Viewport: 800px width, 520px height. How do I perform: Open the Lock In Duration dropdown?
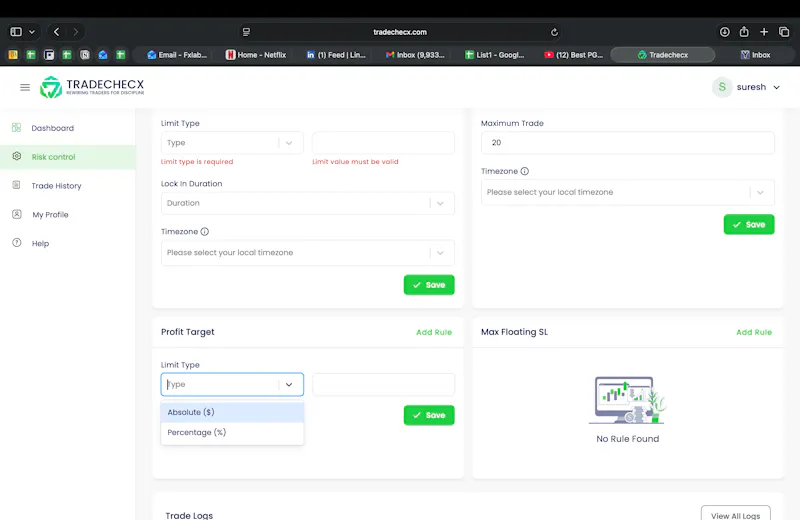point(308,203)
